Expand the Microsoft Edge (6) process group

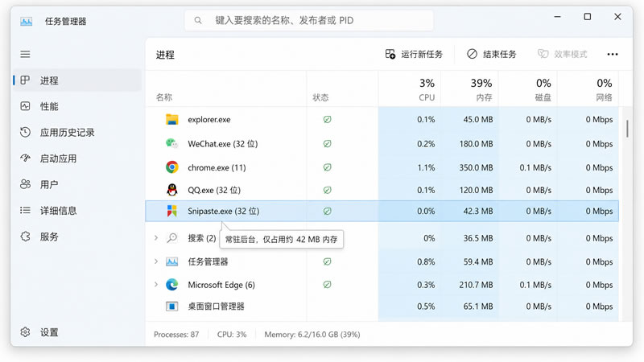156,285
